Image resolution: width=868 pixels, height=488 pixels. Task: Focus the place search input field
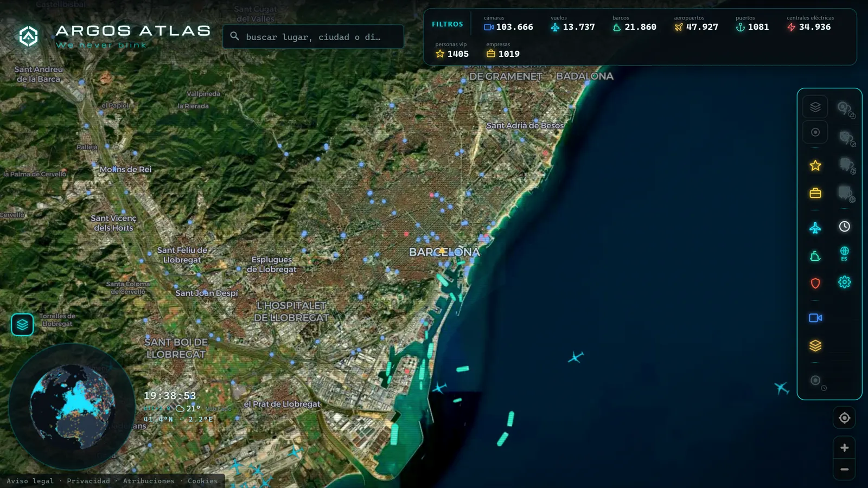tap(313, 37)
